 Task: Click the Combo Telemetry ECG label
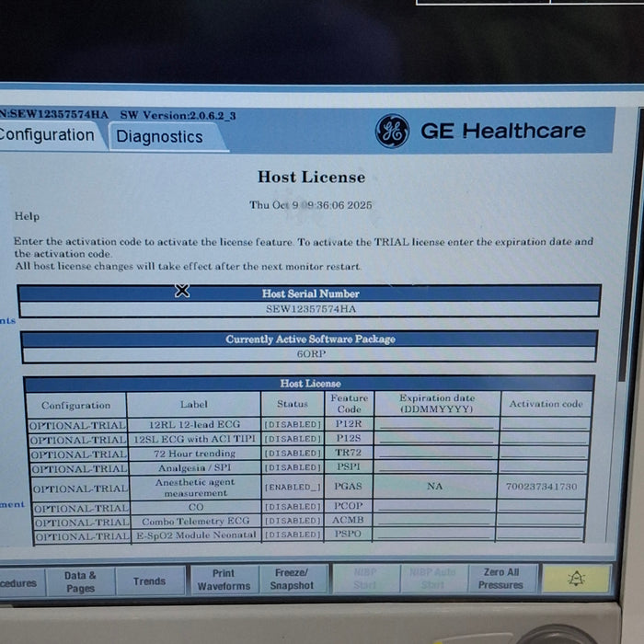tap(195, 522)
